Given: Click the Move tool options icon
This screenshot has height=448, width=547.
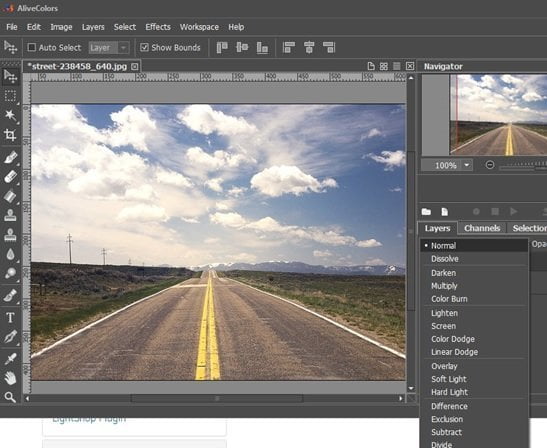Looking at the screenshot, I should 10,47.
